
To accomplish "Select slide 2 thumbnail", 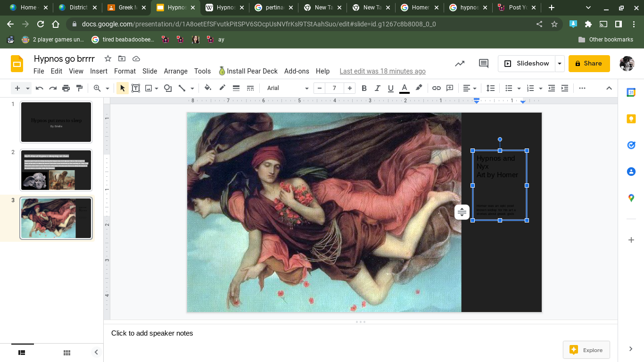I will click(x=56, y=170).
